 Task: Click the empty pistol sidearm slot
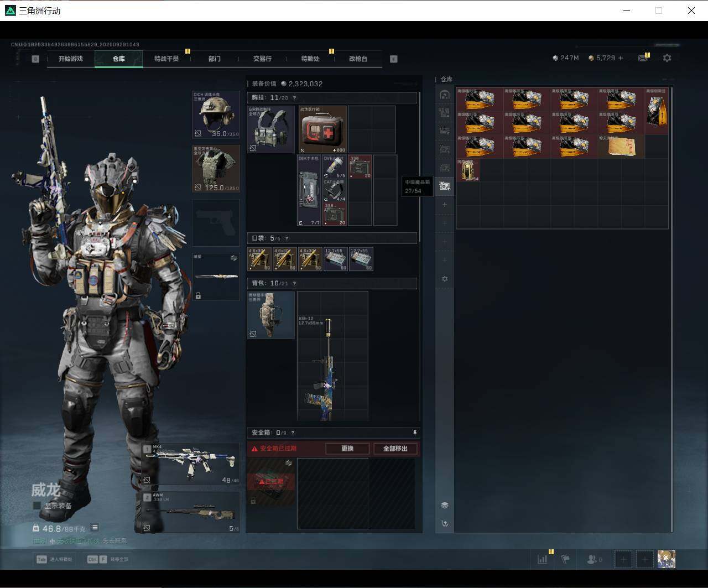(x=216, y=223)
